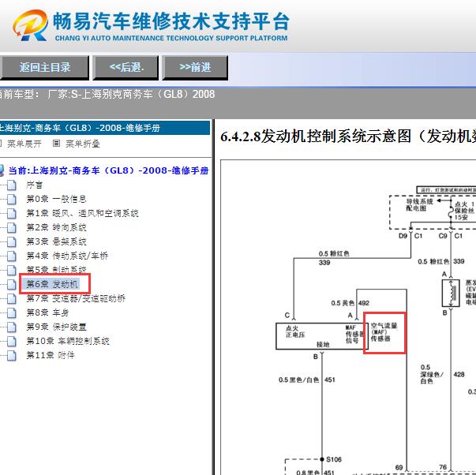Click the 空气流量 (MAF) 传感器 label

click(x=384, y=332)
